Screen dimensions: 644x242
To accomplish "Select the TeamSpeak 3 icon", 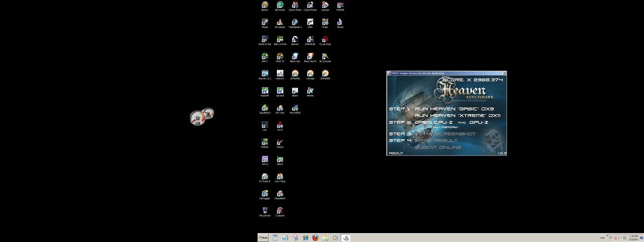I will point(295,23).
